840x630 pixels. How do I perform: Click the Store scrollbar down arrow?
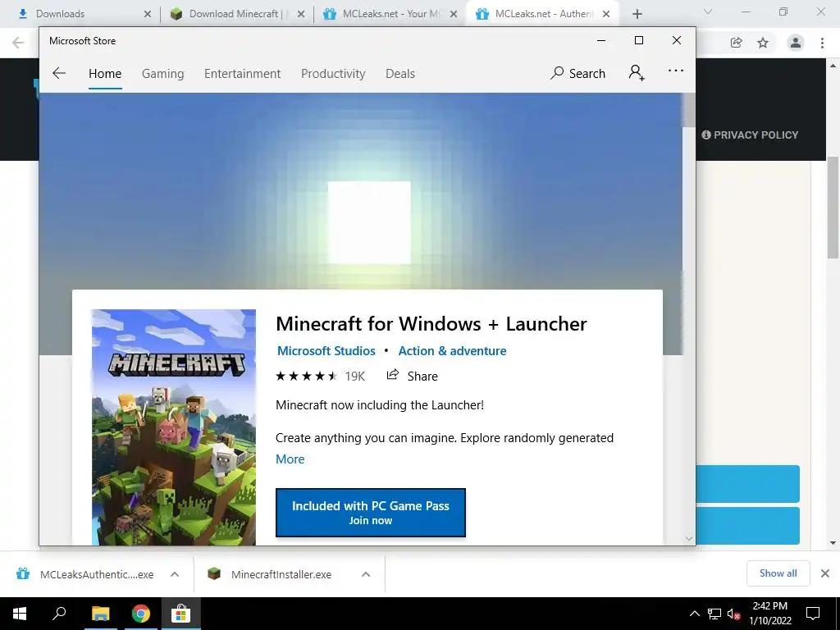(689, 538)
